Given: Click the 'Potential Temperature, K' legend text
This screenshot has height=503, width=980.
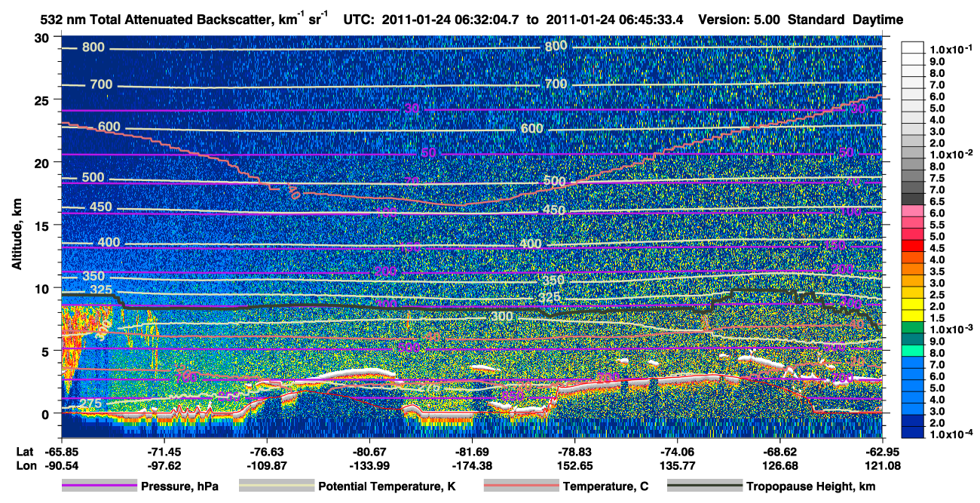Looking at the screenshot, I should click(387, 487).
